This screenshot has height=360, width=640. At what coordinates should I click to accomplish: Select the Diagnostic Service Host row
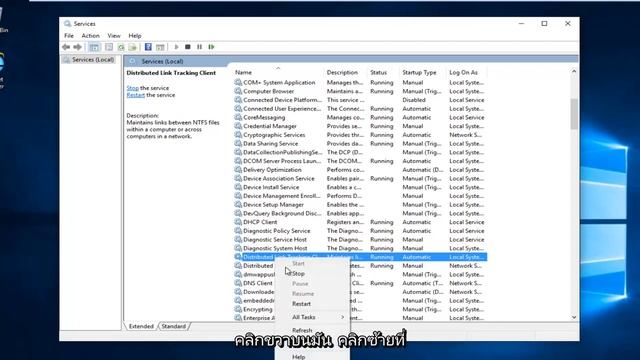pos(360,240)
